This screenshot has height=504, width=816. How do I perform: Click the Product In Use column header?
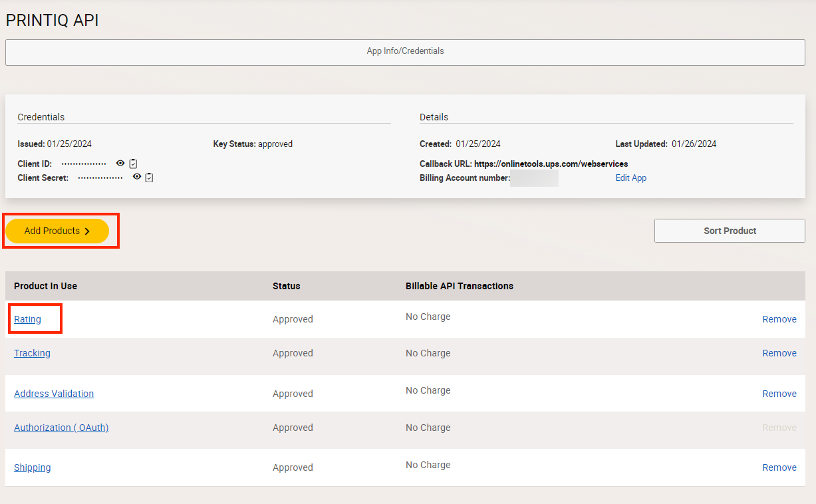point(45,286)
